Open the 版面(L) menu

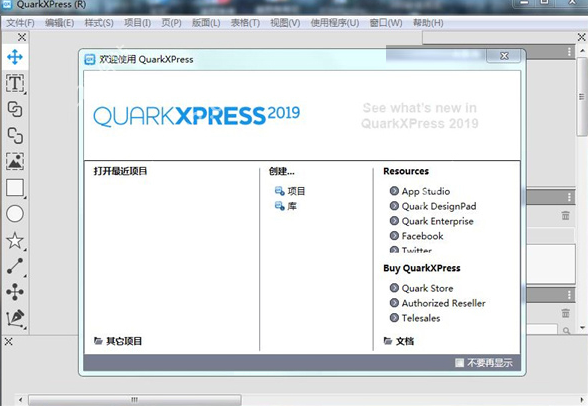[206, 23]
